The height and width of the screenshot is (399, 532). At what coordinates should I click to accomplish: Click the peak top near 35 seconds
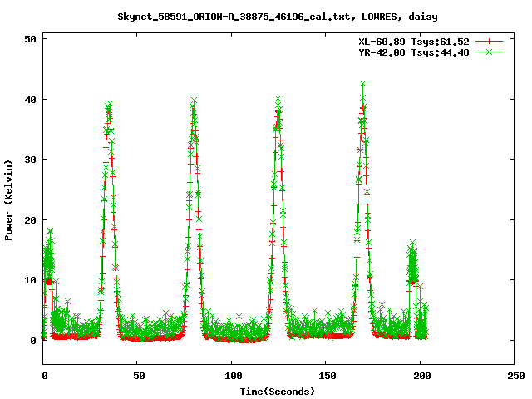click(x=109, y=105)
